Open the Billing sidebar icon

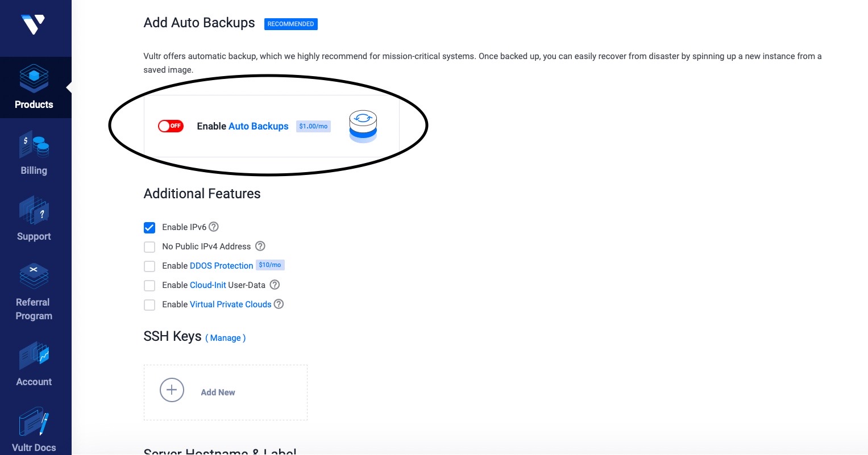[x=34, y=145]
